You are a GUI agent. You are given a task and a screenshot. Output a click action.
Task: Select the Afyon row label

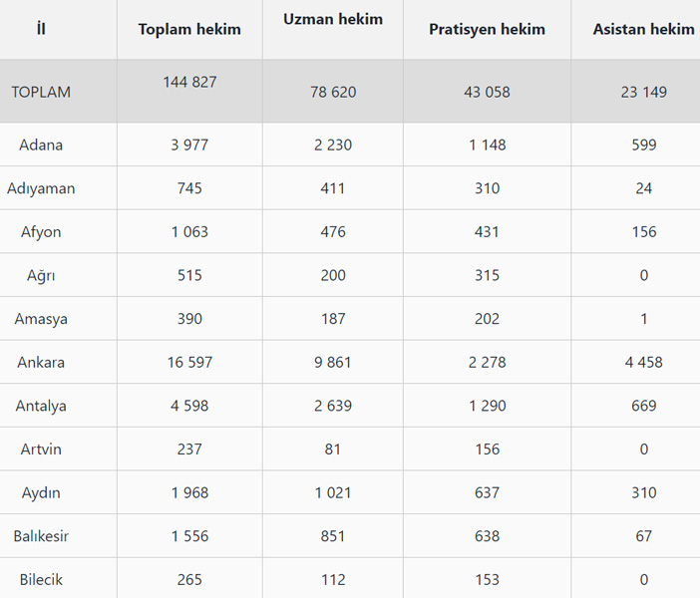coord(41,232)
